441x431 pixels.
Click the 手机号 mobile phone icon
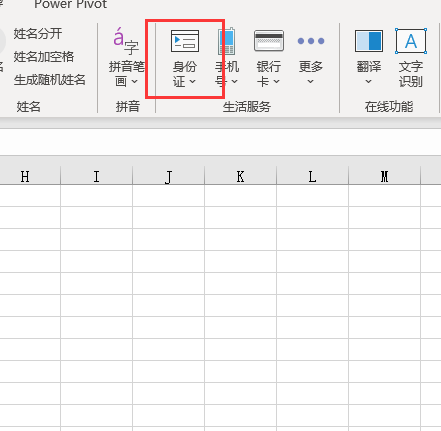tap(227, 41)
